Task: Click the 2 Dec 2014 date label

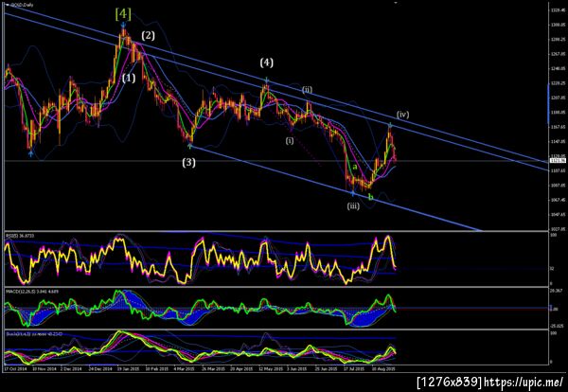Action: (x=71, y=369)
